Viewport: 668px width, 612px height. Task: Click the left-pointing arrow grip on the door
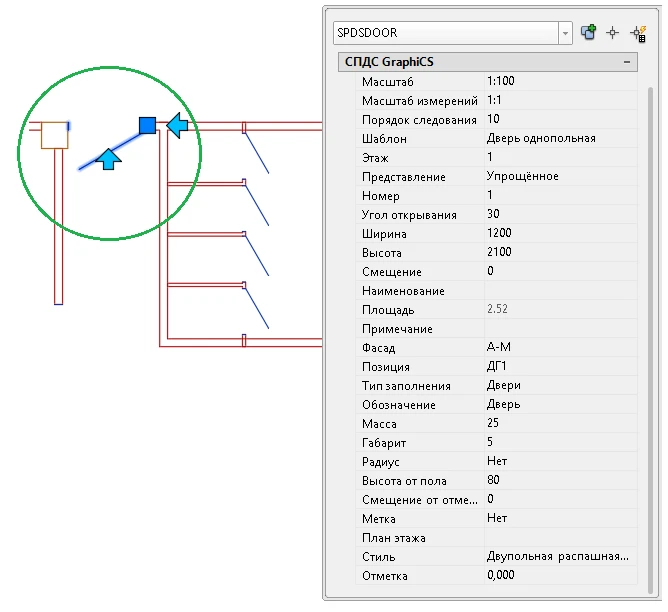[x=178, y=125]
